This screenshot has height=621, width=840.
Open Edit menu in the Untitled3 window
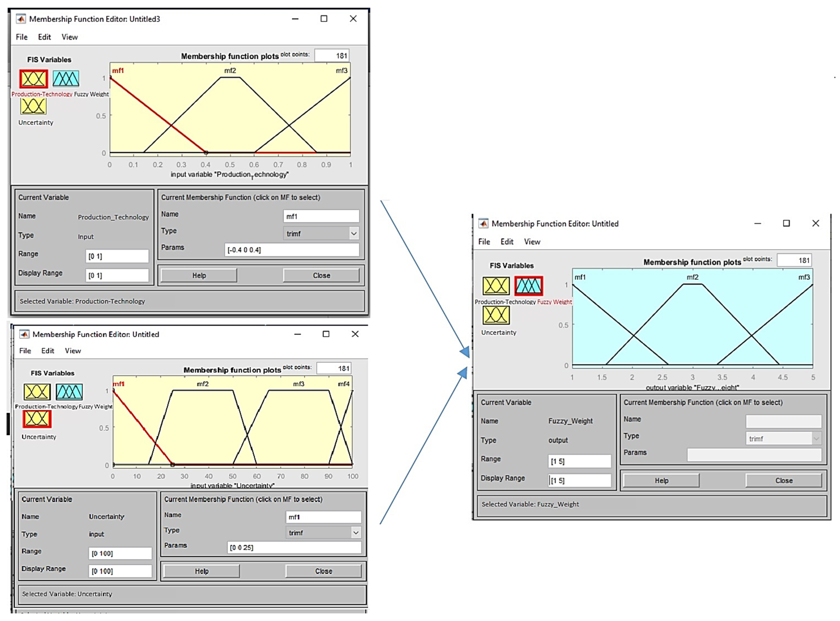click(44, 37)
